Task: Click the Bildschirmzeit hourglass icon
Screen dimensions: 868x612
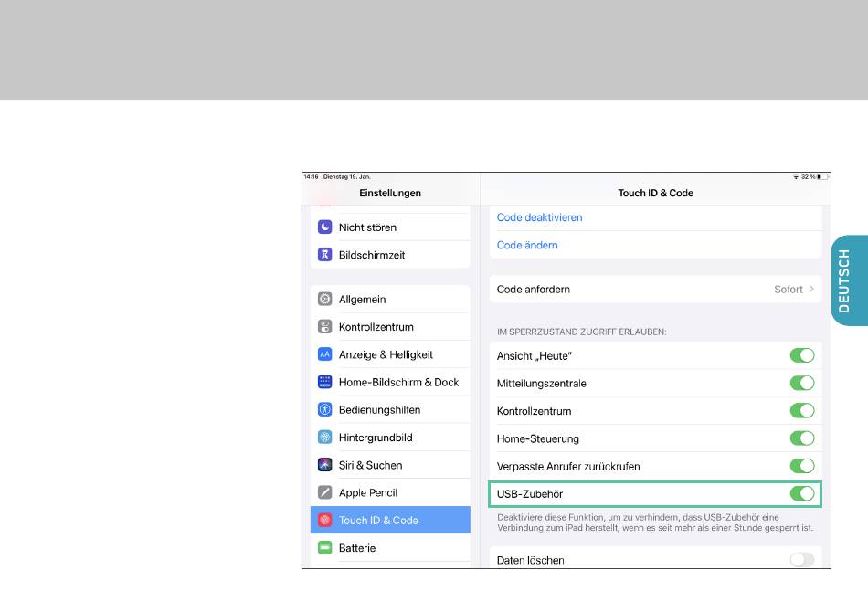Action: (325, 255)
